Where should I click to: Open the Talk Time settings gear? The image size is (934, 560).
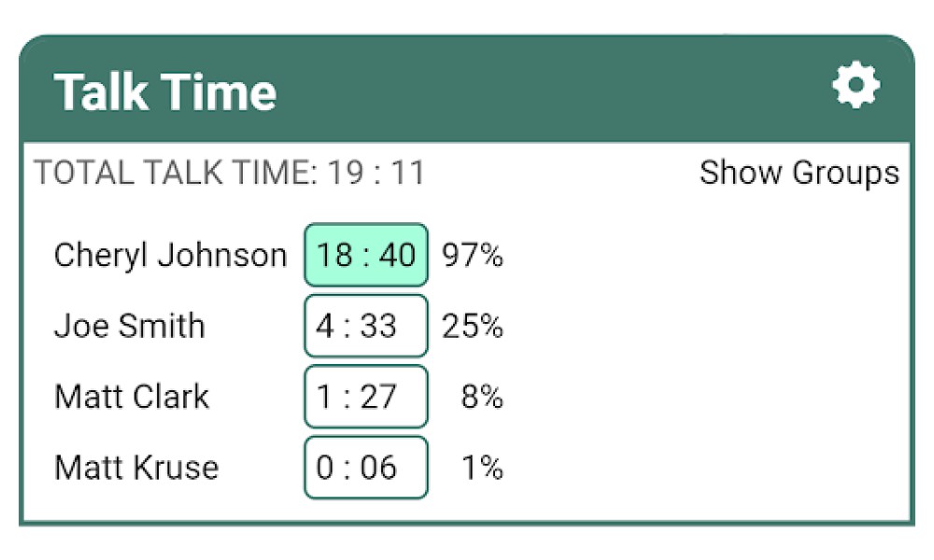pos(856,85)
